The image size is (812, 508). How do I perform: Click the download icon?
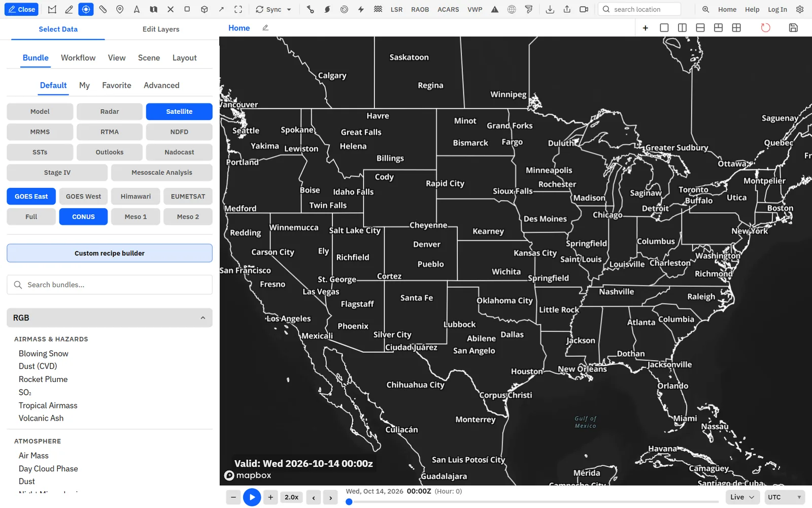pos(550,9)
